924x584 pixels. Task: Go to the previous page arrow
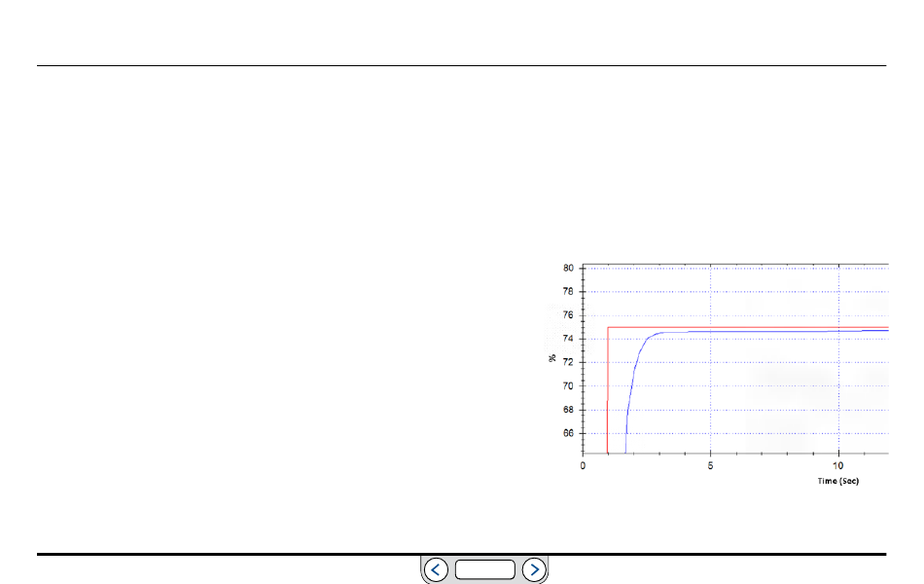(x=436, y=569)
